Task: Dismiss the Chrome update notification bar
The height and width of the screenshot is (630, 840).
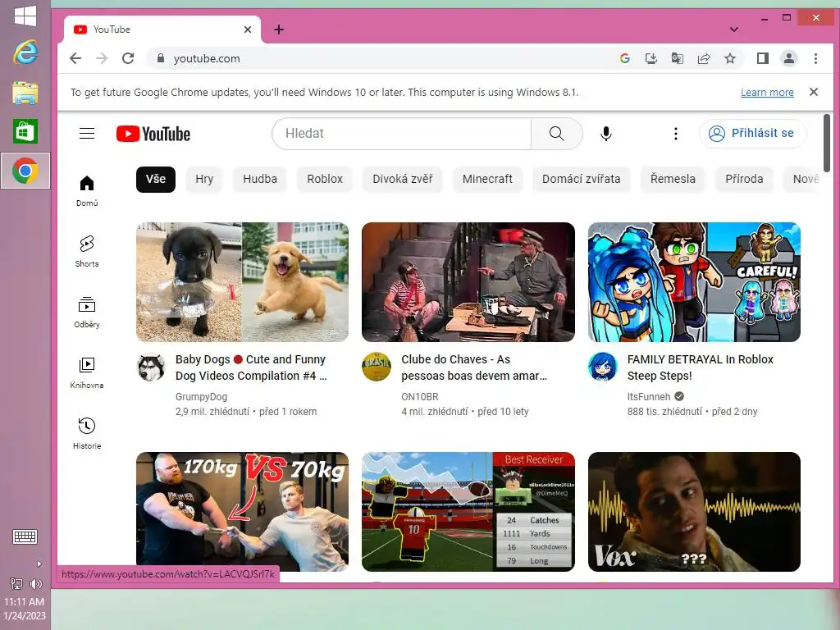Action: point(813,92)
